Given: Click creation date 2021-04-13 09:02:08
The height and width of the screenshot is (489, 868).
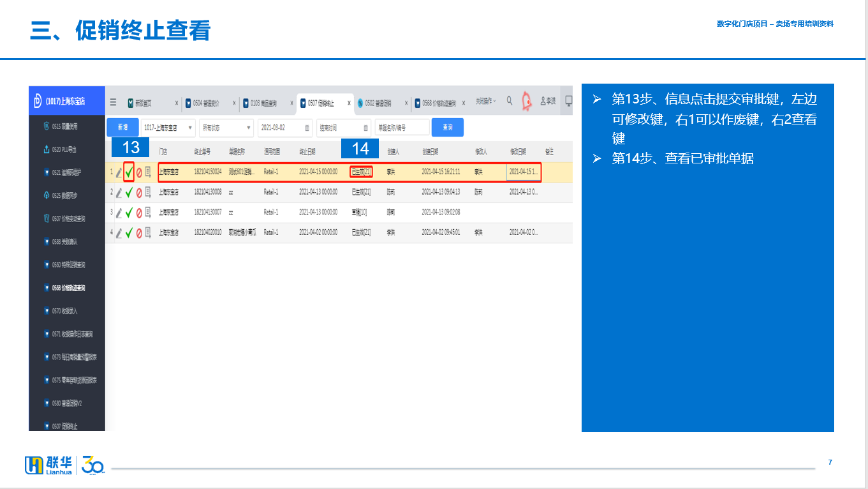Looking at the screenshot, I should [441, 213].
